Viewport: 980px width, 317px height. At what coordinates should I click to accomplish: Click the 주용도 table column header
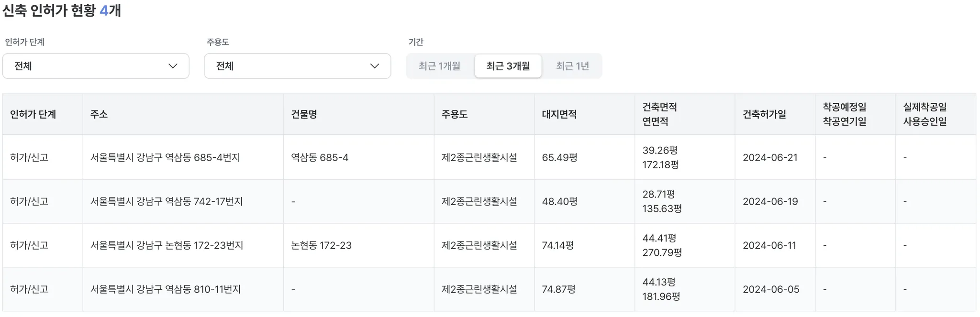pyautogui.click(x=454, y=114)
